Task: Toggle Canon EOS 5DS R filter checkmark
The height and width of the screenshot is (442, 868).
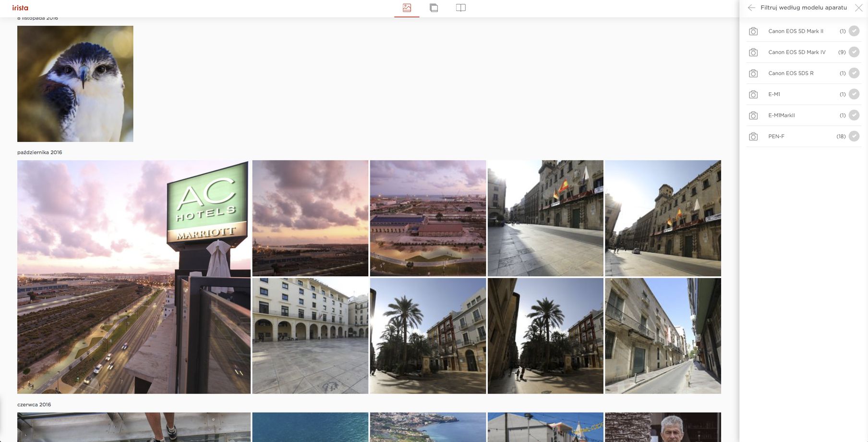Action: 854,73
